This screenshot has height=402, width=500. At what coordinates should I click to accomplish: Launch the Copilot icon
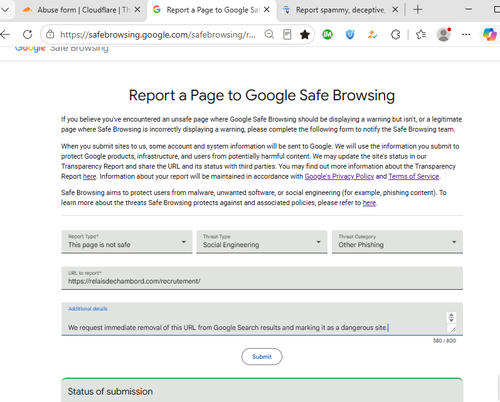pyautogui.click(x=489, y=34)
